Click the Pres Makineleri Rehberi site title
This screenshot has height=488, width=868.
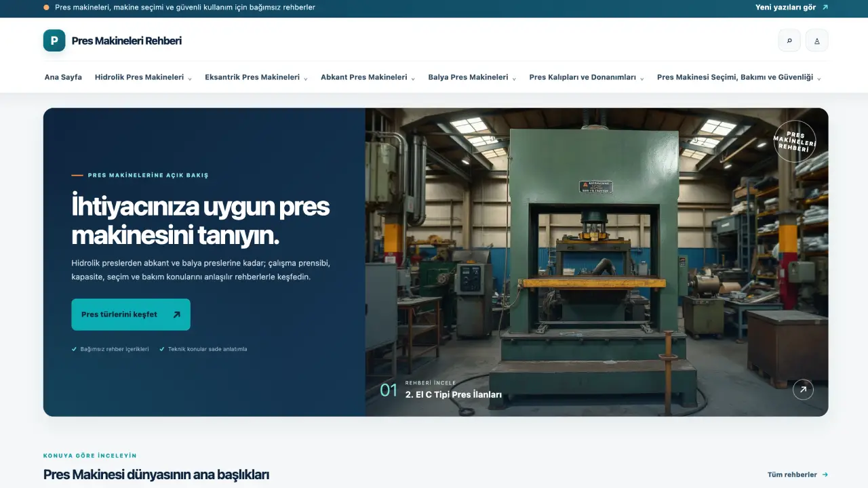point(127,41)
